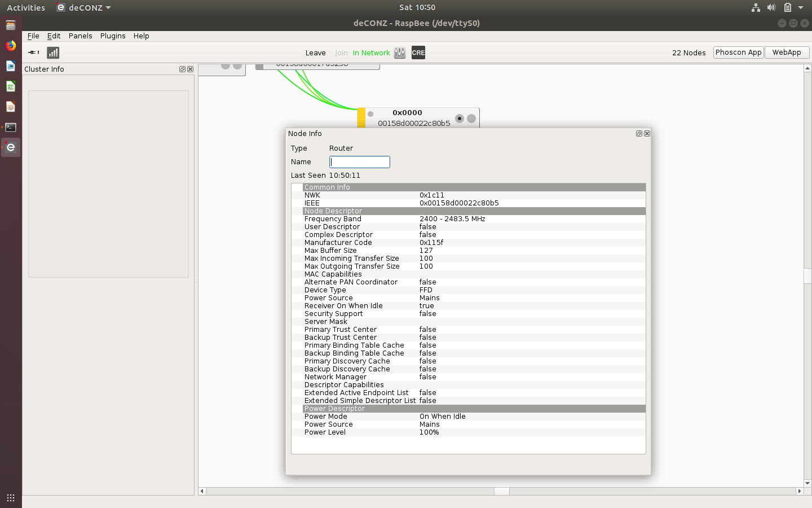The width and height of the screenshot is (812, 508).
Task: Click the vertical scrollbar down arrow
Action: point(807,483)
